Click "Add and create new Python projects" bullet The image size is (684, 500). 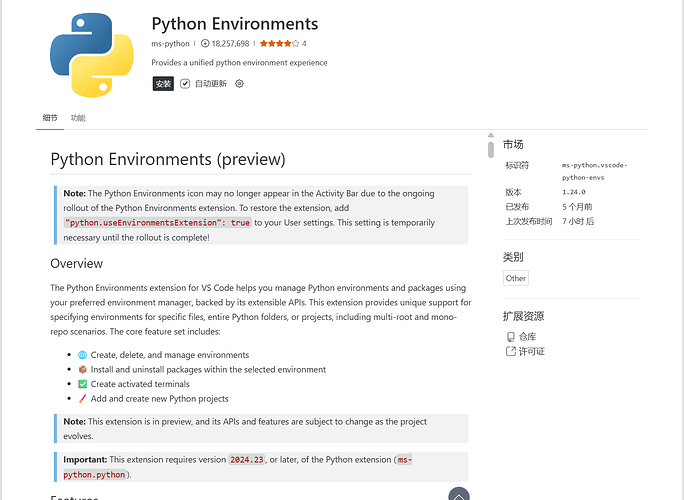pos(159,399)
